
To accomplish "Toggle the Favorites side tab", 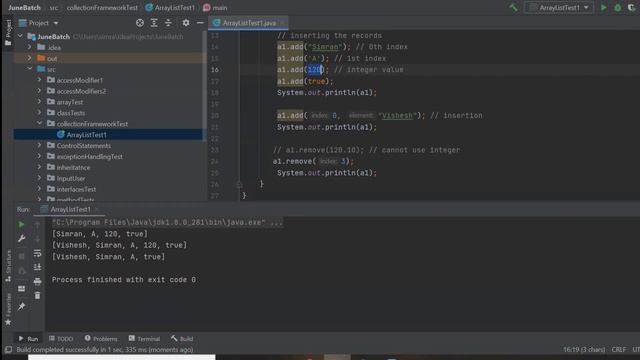I will pyautogui.click(x=8, y=309).
